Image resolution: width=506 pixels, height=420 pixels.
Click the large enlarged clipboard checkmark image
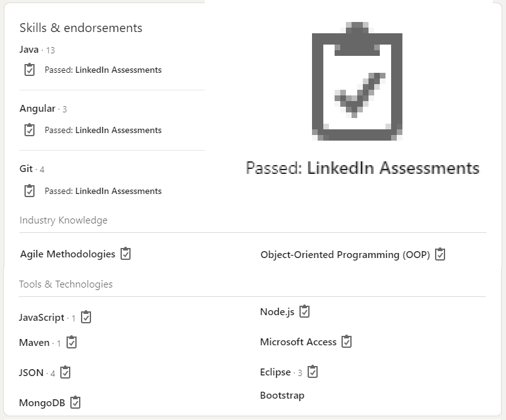[x=357, y=81]
